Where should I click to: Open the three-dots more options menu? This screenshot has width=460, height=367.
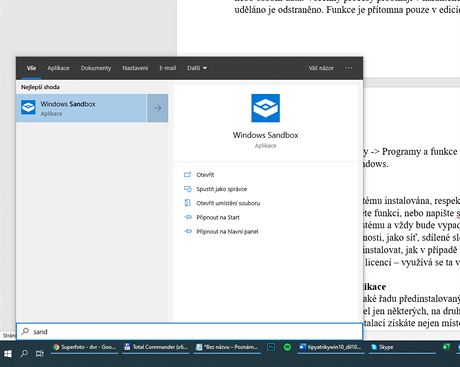coord(349,68)
